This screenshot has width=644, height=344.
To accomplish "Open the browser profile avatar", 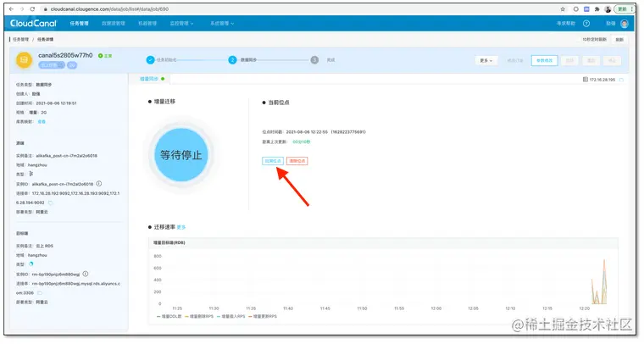I will click(608, 9).
